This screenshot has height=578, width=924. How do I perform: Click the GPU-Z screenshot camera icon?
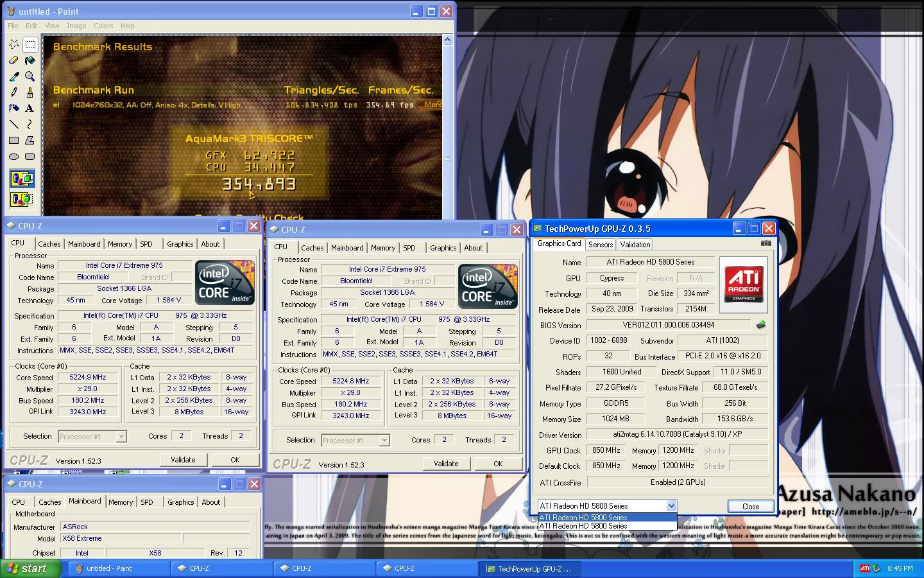(766, 243)
